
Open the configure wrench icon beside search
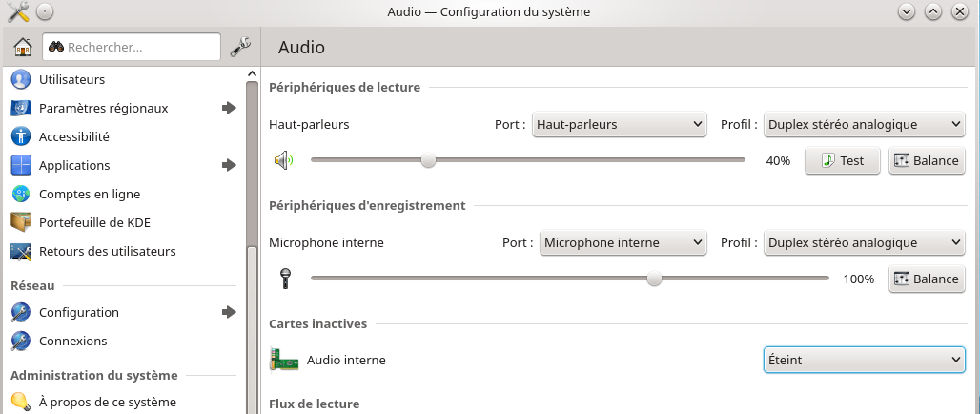(240, 47)
